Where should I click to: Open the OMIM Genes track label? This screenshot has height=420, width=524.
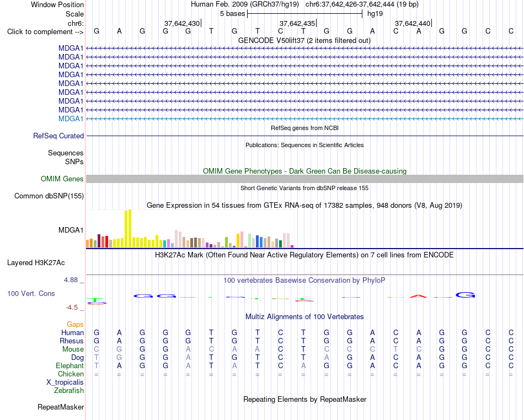point(62,179)
